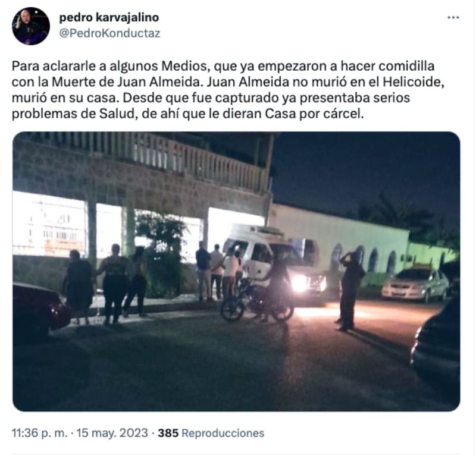Click the 11:36 p. m. timestamp
Screen dimensions: 476x456
pos(39,433)
